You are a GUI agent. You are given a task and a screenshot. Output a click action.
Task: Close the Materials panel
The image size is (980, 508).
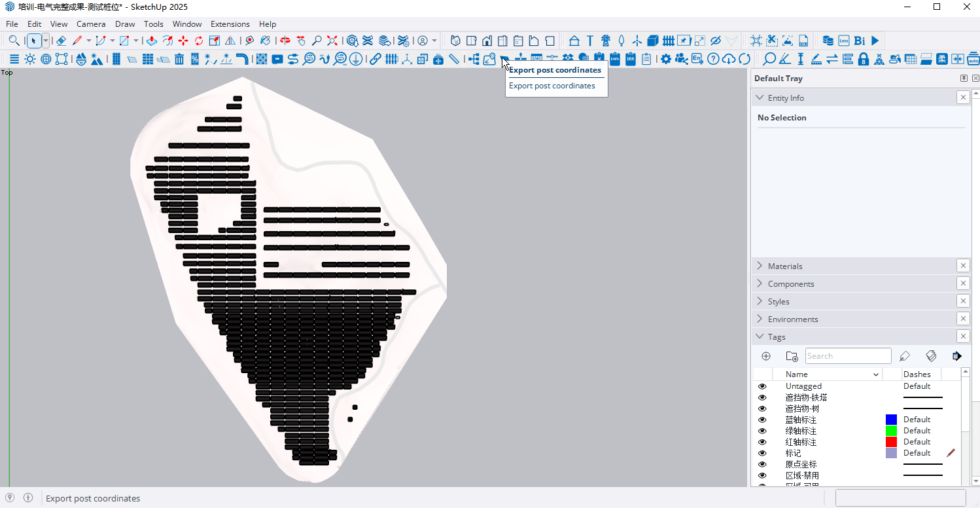(963, 266)
